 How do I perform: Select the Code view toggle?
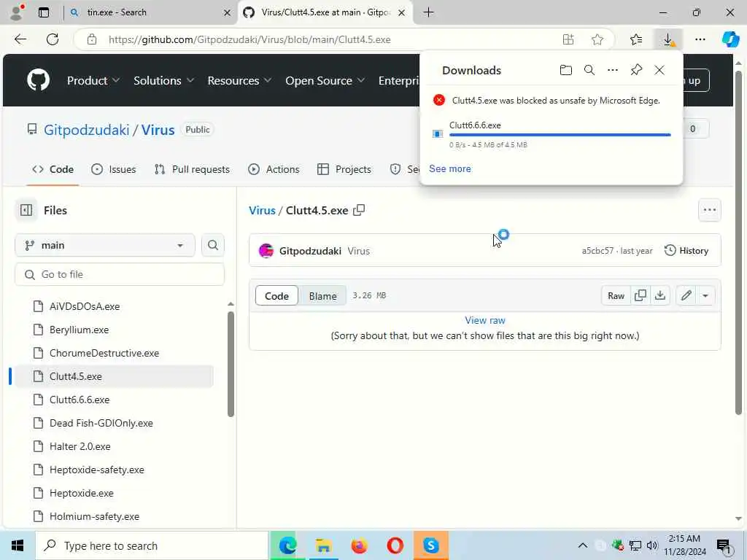(x=276, y=296)
